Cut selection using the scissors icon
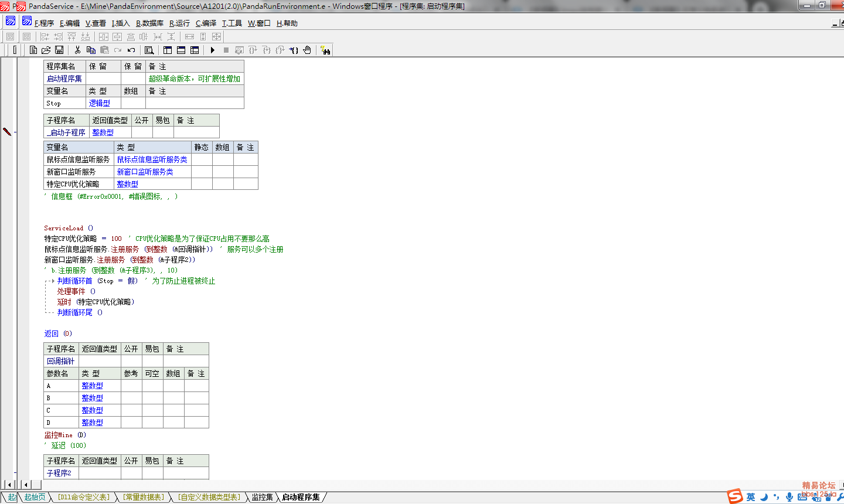This screenshot has width=844, height=504. pyautogui.click(x=77, y=50)
